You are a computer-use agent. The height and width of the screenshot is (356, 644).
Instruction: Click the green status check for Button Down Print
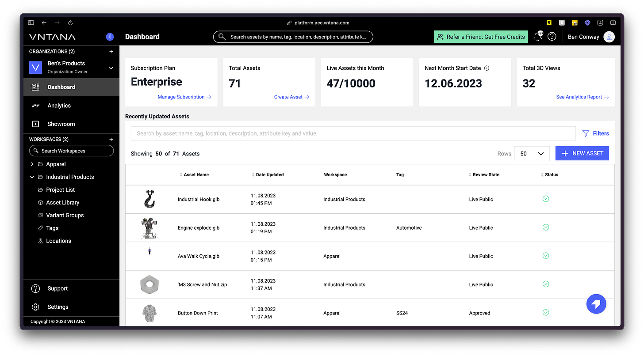point(545,312)
